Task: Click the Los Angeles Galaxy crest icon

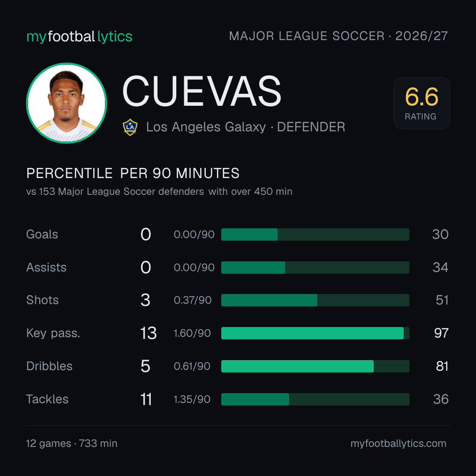Action: [x=130, y=127]
